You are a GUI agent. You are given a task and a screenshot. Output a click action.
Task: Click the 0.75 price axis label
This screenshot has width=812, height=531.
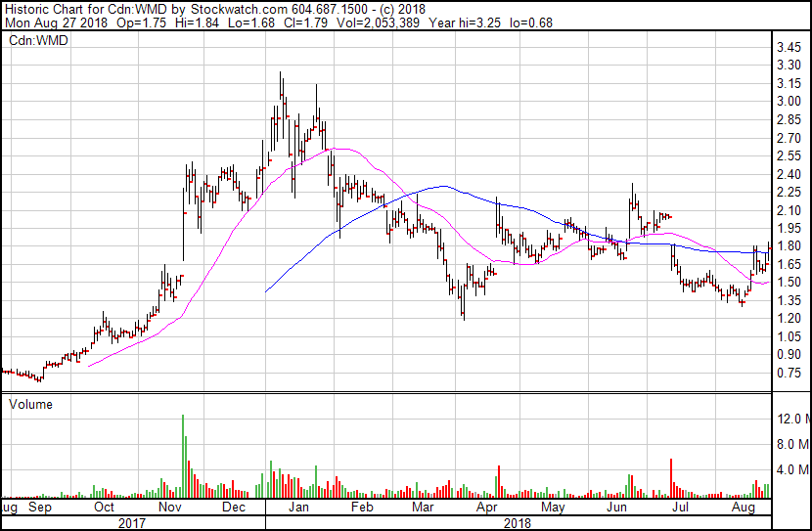point(789,373)
